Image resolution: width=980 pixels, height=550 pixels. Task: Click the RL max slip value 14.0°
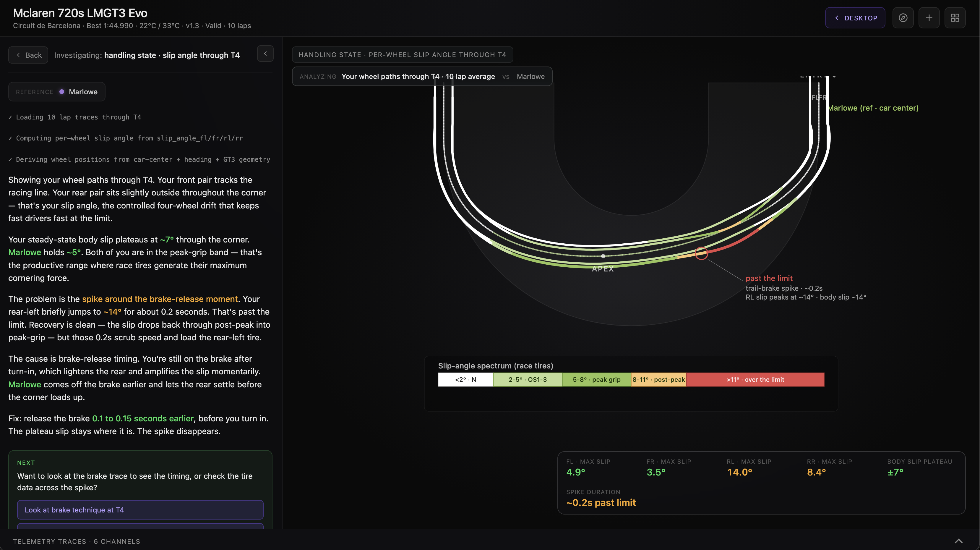739,472
